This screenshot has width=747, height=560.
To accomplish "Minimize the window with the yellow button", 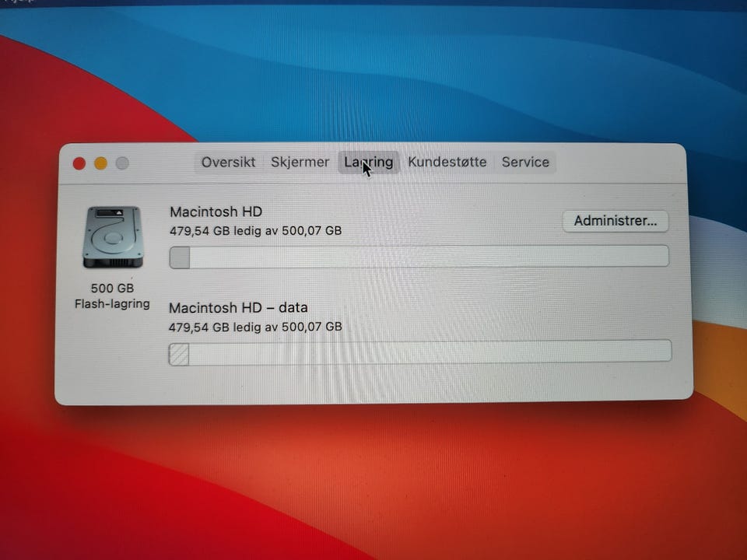I will [100, 163].
